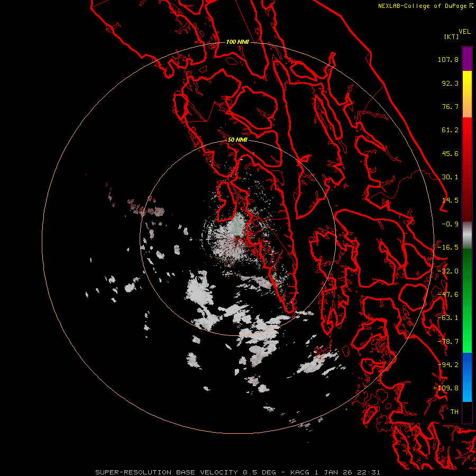
Task: Select the 30.1 legend value
Action: point(450,177)
